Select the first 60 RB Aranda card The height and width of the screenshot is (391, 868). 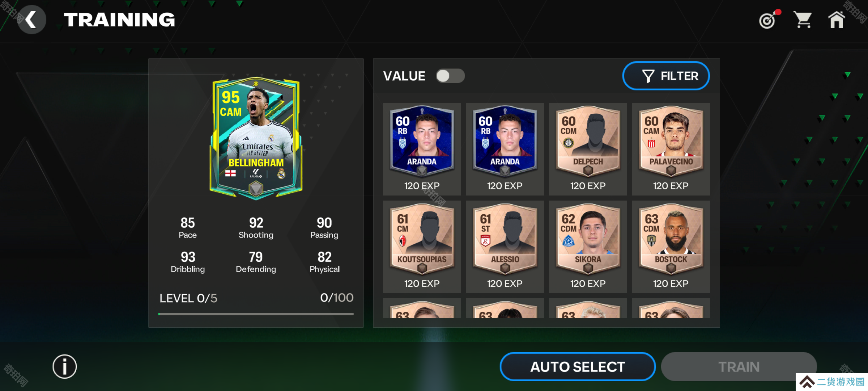click(422, 149)
